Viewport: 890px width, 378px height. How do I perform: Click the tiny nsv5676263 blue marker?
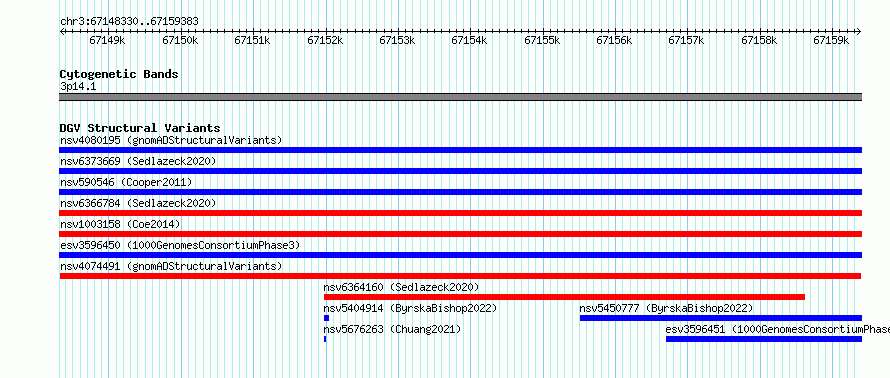coord(325,339)
